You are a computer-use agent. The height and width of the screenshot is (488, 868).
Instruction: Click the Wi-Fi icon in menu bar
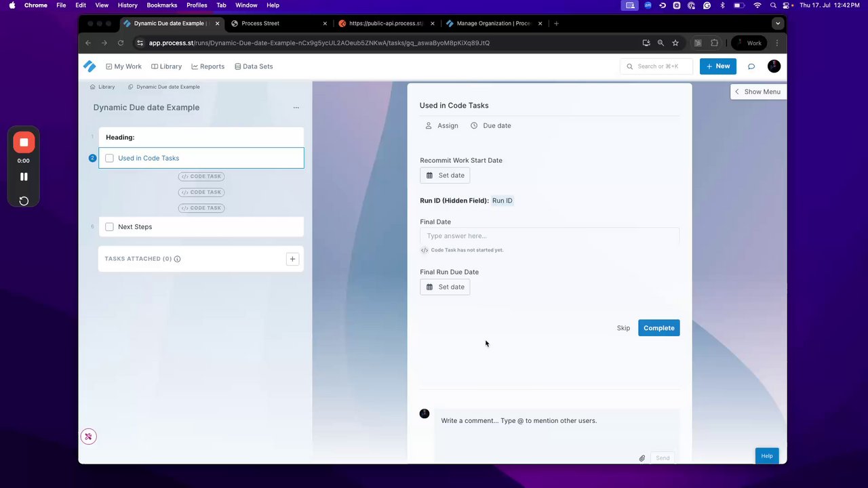tap(757, 5)
